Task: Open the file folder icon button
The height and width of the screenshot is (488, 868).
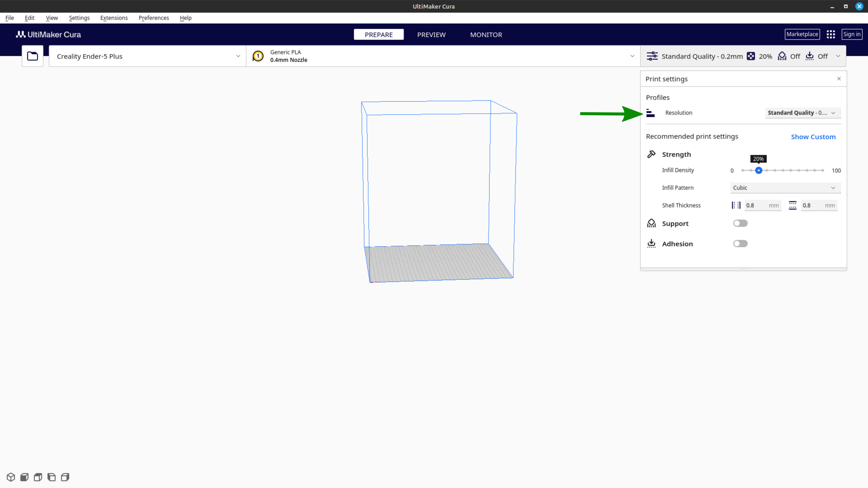Action: (x=32, y=56)
